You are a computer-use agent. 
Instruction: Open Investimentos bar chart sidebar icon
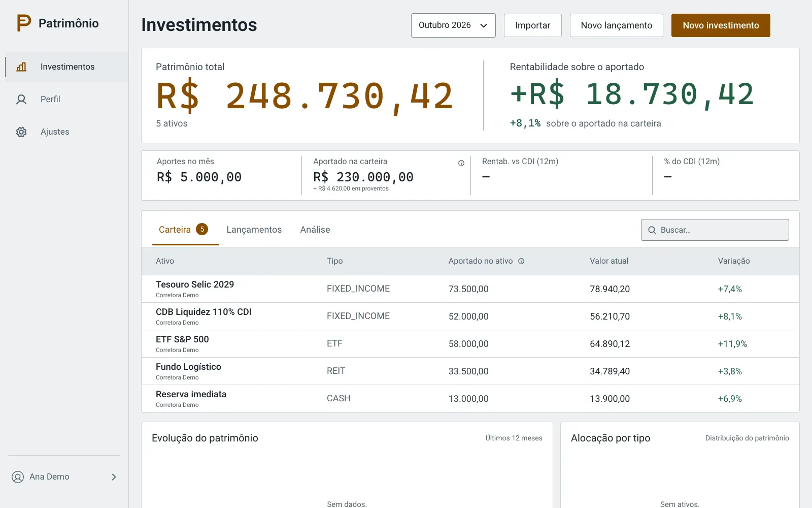click(21, 67)
